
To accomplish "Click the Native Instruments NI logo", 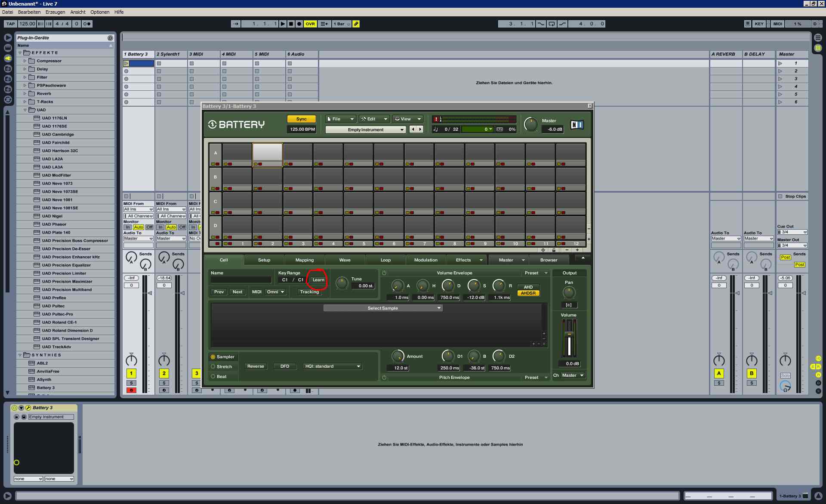I will 577,125.
